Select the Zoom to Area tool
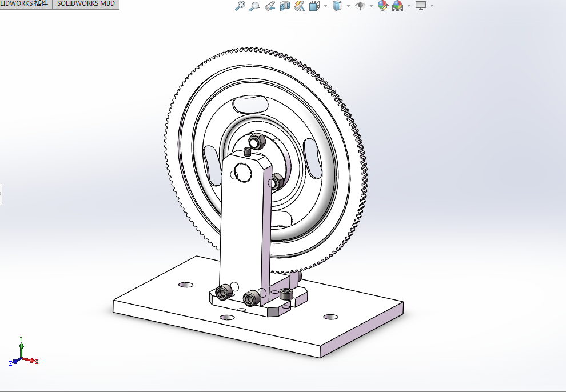The height and width of the screenshot is (392, 566). coord(254,5)
